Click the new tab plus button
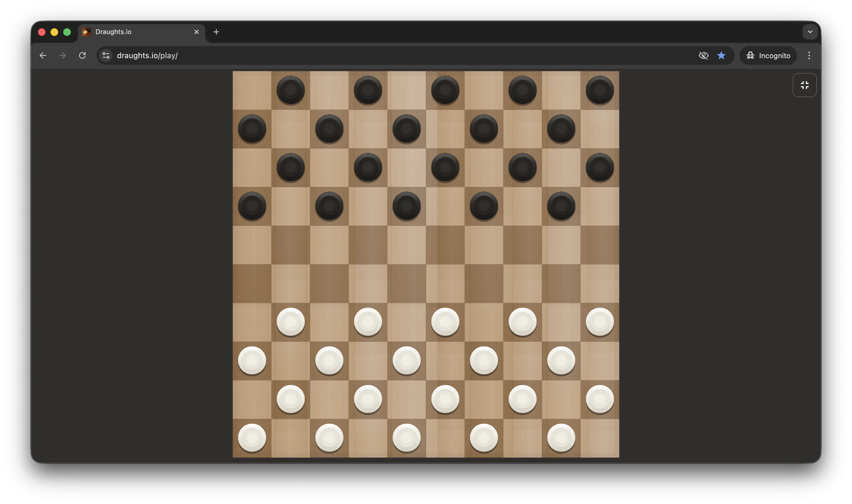852x504 pixels. tap(216, 32)
